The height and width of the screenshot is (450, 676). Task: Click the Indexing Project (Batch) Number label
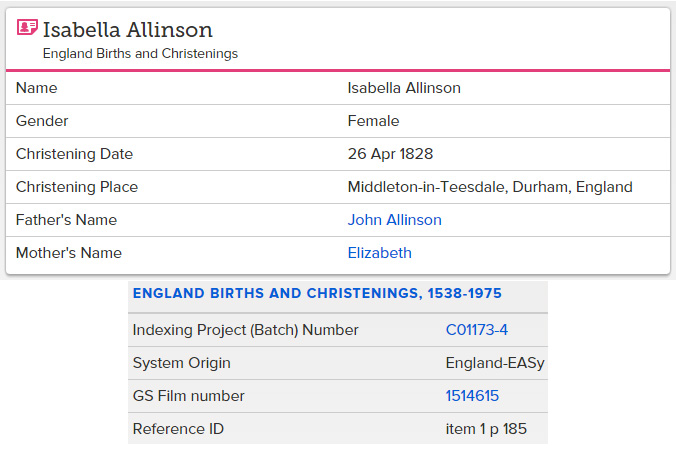245,330
